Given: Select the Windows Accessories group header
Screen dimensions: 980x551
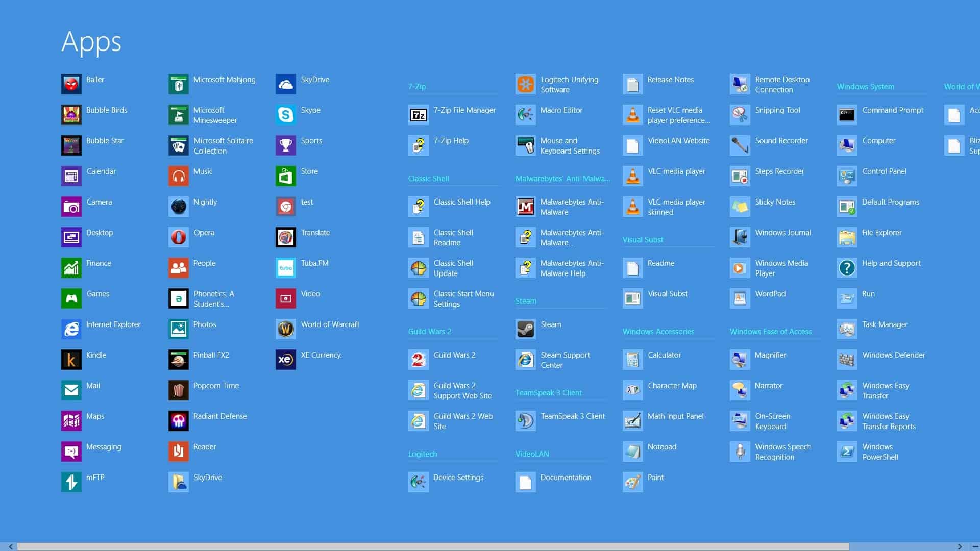Looking at the screenshot, I should tap(658, 332).
